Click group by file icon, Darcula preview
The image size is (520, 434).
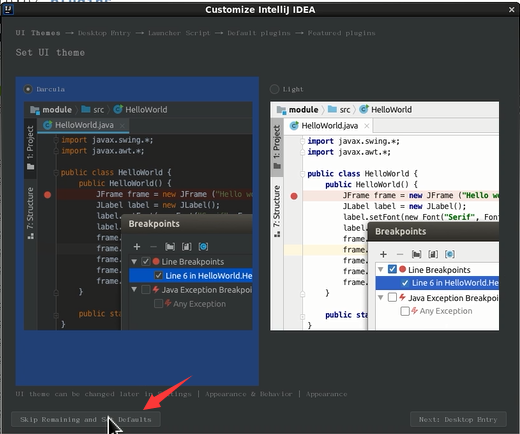coord(187,247)
